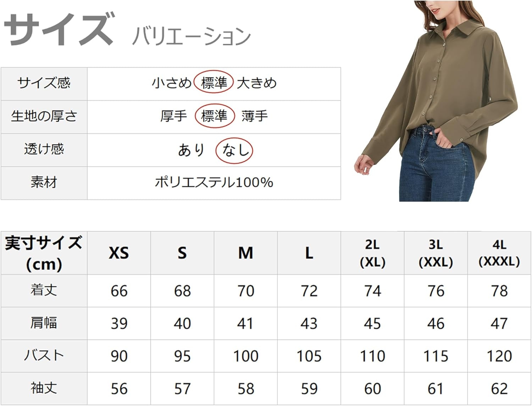Pick the バスト value 120 for 4L

[x=499, y=356]
